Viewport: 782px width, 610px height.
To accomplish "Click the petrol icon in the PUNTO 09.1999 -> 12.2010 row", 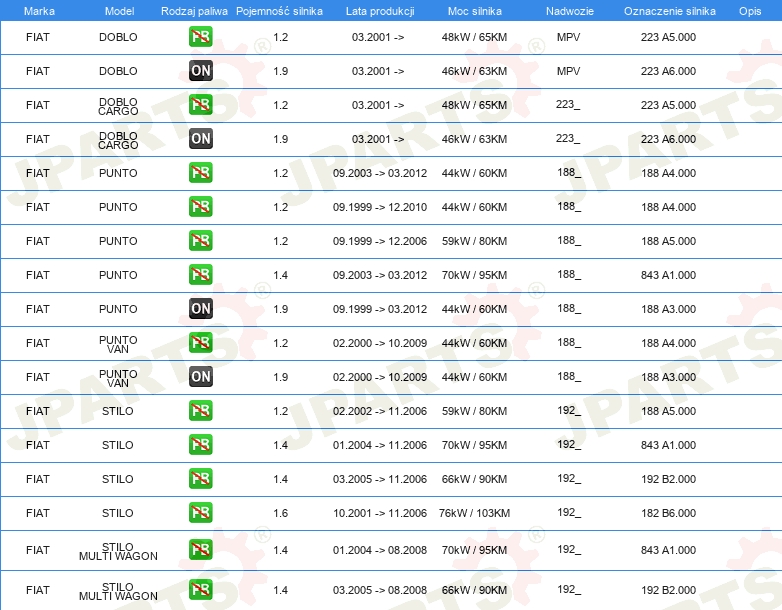I will point(200,206).
